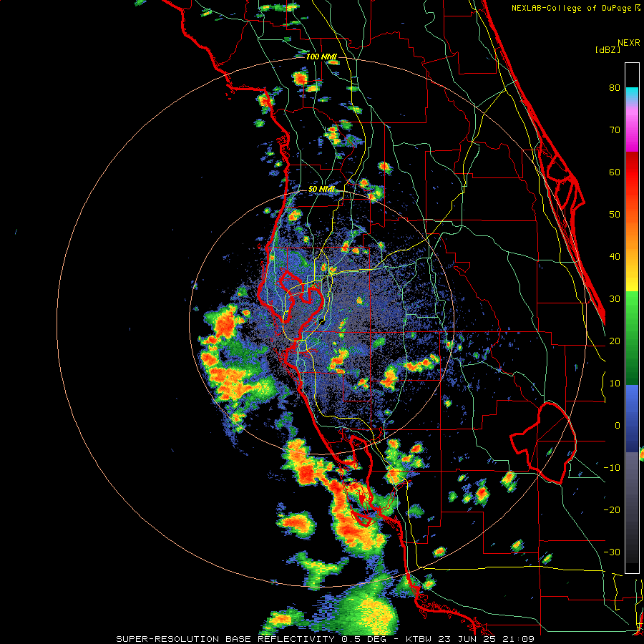Click the NEXLAB-College of DuPage watermark text
The height and width of the screenshot is (644, 644).
point(575,8)
